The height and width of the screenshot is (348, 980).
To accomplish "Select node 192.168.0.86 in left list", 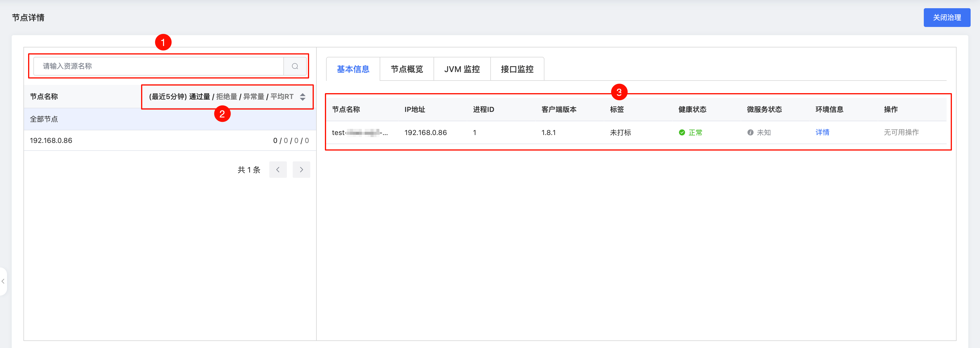I will click(51, 141).
